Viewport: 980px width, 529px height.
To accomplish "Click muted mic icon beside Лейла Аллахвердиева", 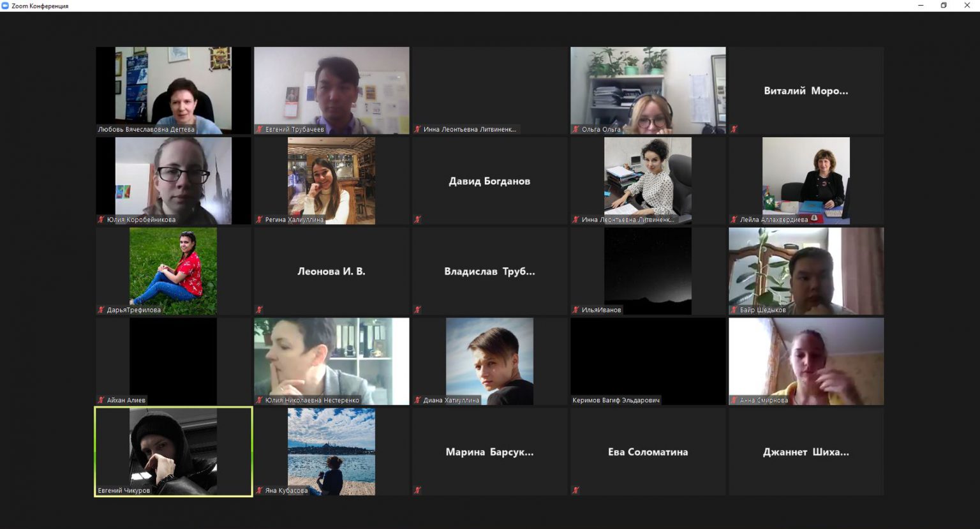I will [x=734, y=220].
